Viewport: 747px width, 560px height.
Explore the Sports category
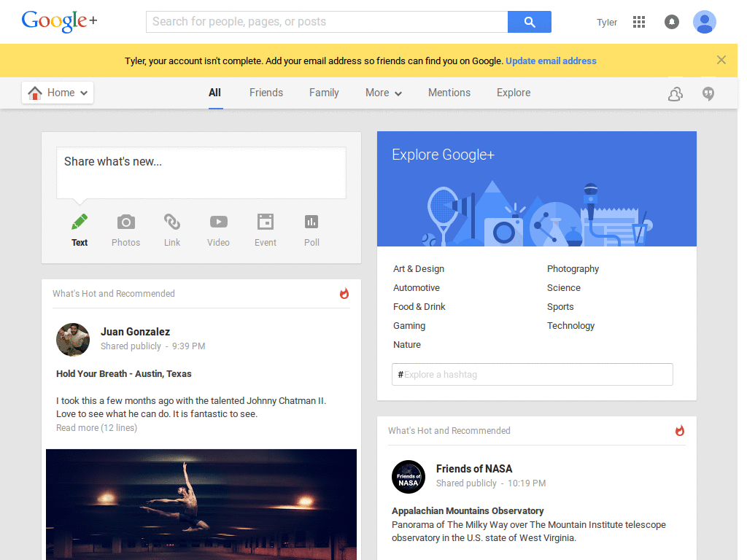pyautogui.click(x=560, y=307)
